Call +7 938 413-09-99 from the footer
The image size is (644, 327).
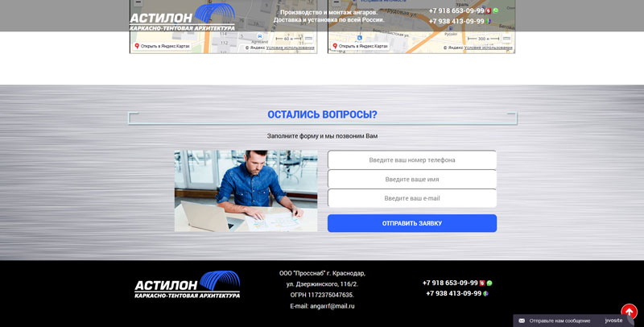click(453, 293)
